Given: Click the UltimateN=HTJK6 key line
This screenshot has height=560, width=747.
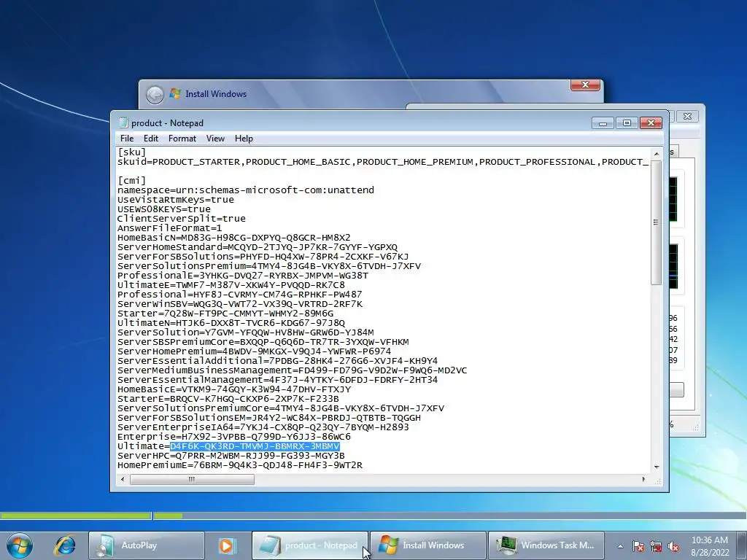Looking at the screenshot, I should pos(231,323).
